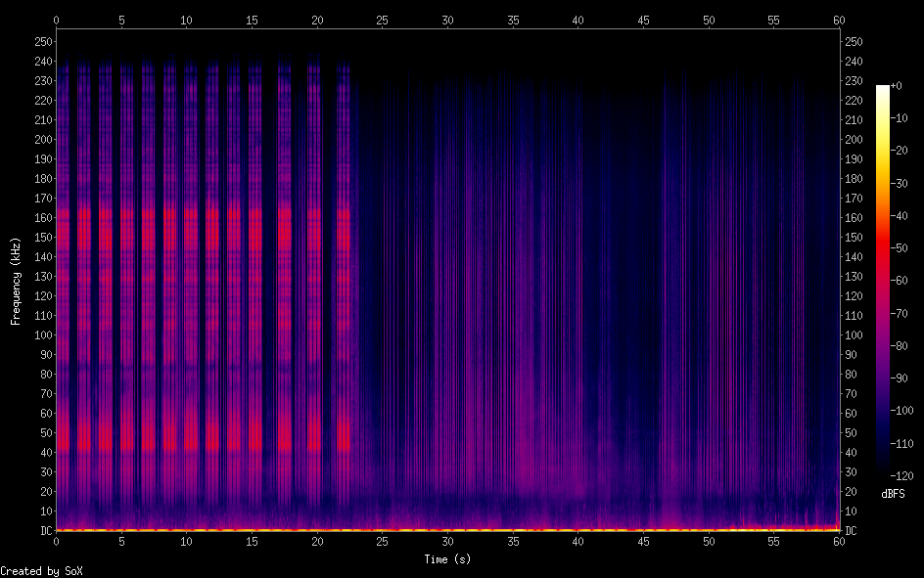Click the 30 second tick on bottom time axis

tap(447, 541)
